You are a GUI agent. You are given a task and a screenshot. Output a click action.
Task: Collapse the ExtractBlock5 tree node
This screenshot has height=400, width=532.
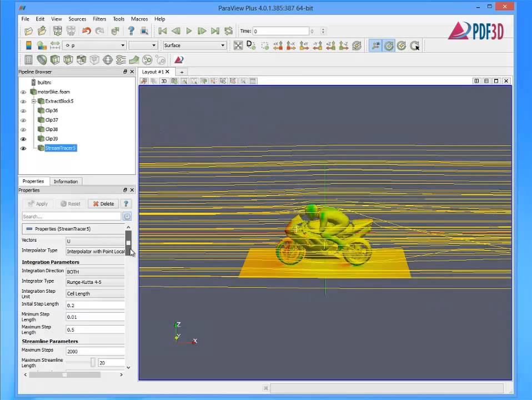(34, 101)
